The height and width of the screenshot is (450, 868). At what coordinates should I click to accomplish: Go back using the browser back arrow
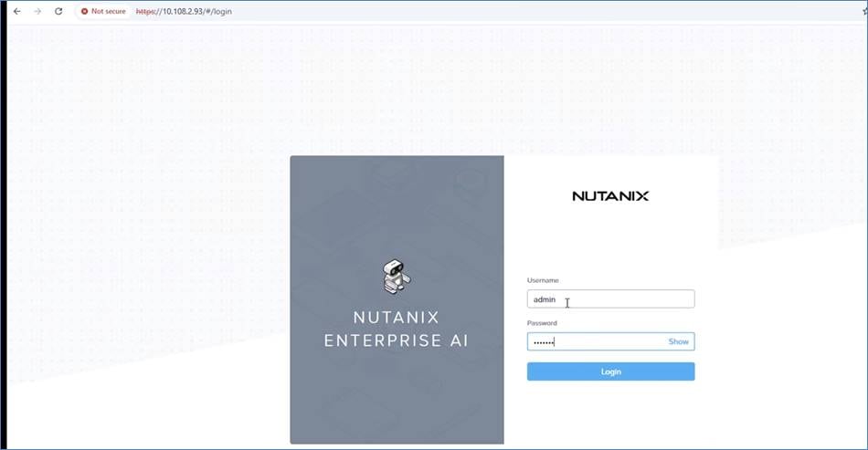pos(17,11)
